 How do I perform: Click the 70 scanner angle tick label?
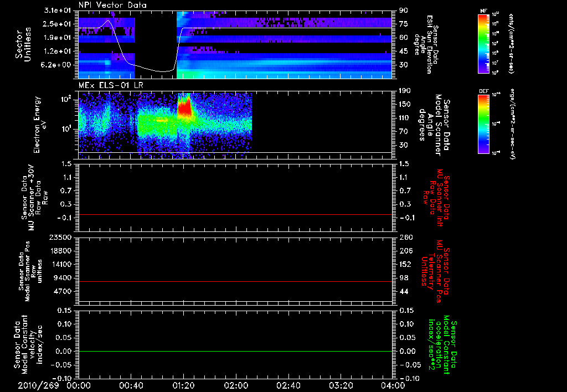[404, 132]
